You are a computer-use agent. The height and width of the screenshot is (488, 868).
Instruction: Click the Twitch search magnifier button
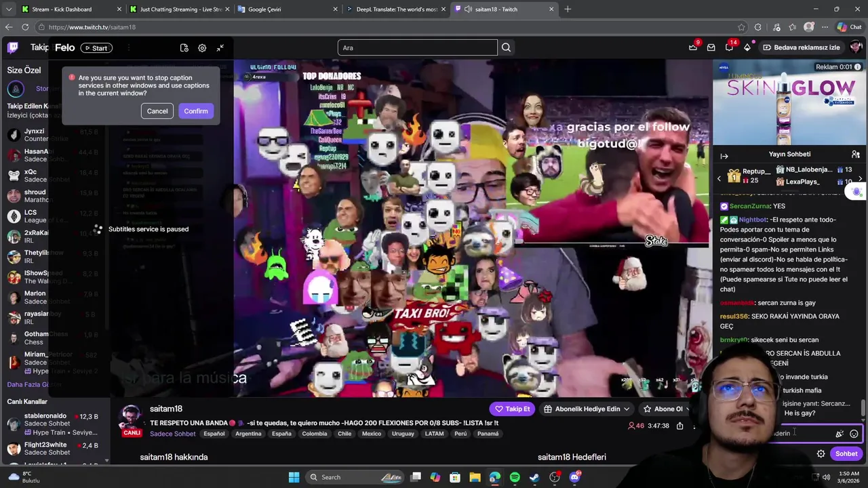pyautogui.click(x=506, y=47)
